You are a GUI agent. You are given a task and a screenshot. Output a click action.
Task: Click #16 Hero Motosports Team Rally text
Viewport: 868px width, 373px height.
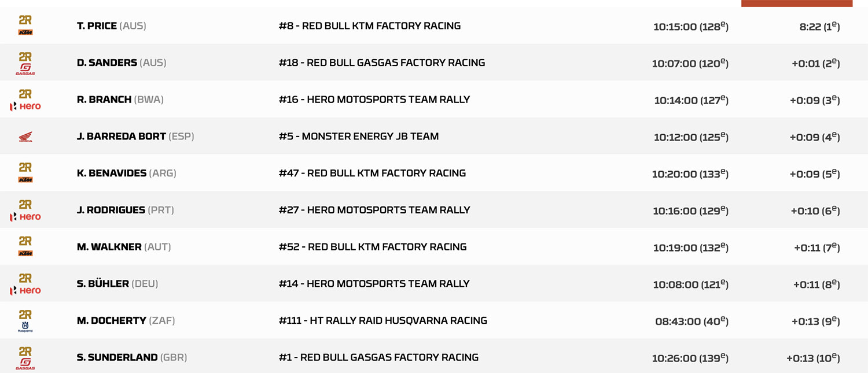coord(374,99)
